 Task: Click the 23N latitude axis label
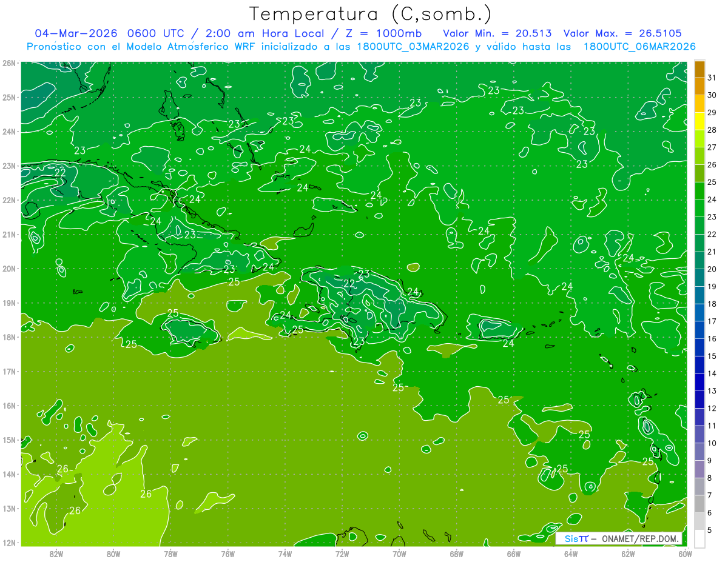click(x=9, y=166)
